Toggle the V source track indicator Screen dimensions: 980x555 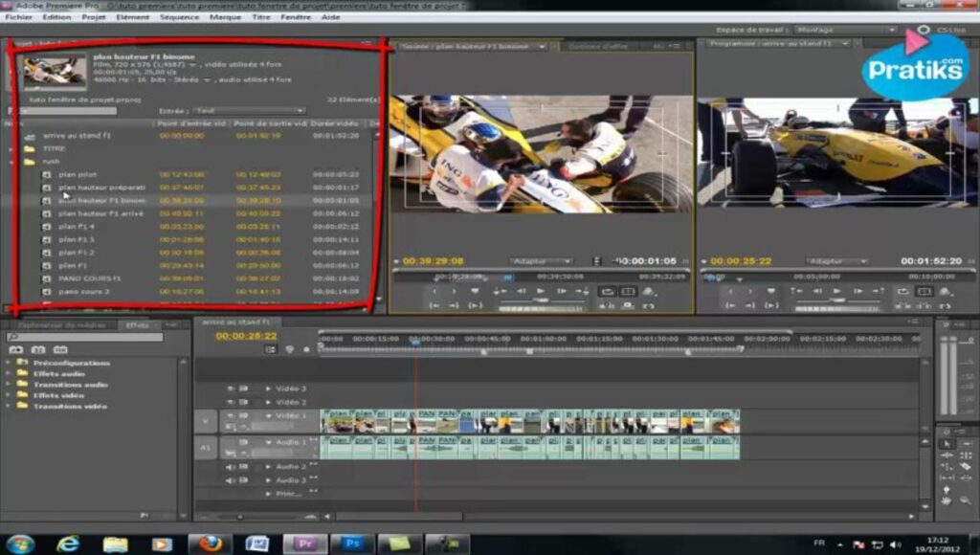(206, 421)
